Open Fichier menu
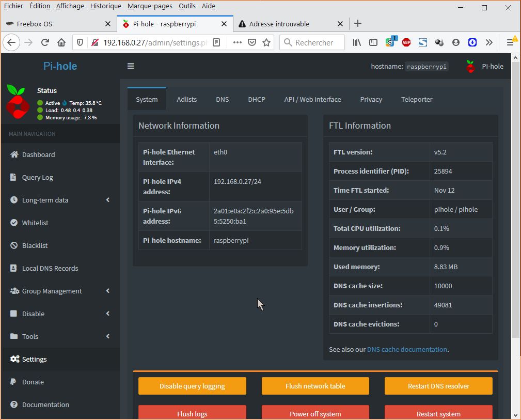Image resolution: width=521 pixels, height=420 pixels. pos(13,6)
